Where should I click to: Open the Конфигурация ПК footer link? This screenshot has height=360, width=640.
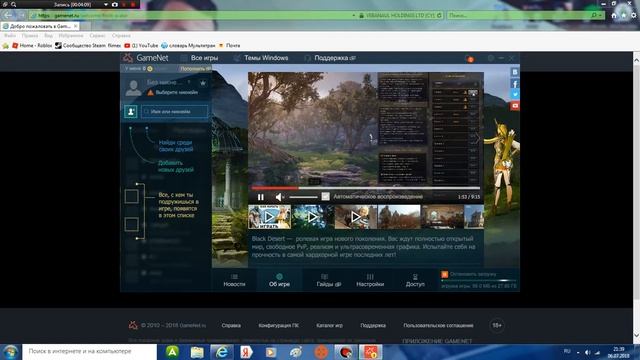tap(278, 325)
